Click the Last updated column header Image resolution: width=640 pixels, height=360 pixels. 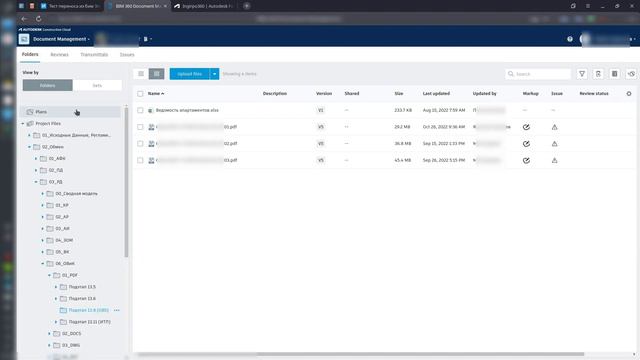point(436,93)
